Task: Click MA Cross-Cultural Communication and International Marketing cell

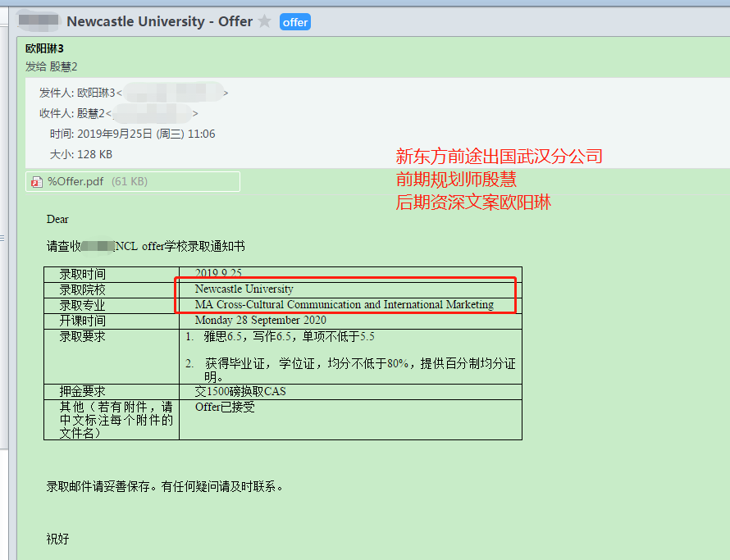Action: pyautogui.click(x=350, y=305)
